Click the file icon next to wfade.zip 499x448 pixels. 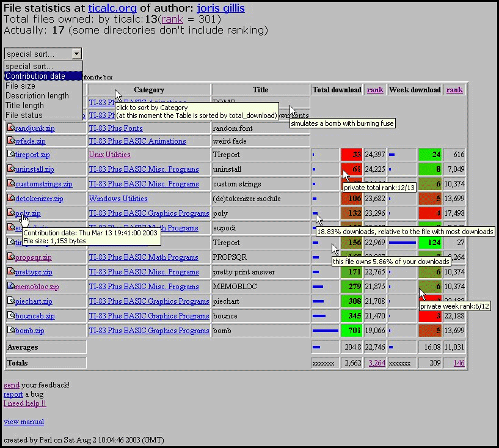tap(10, 141)
